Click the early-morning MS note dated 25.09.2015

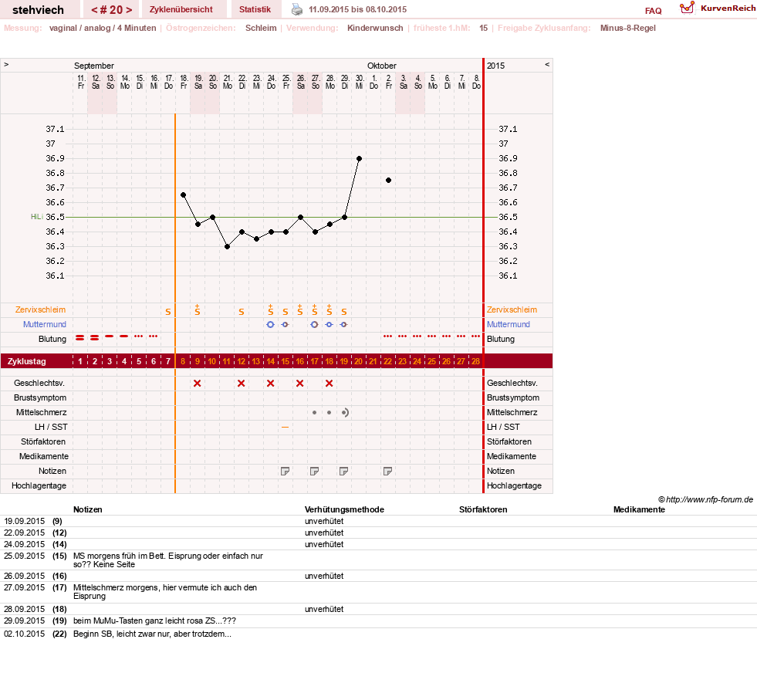coord(168,560)
